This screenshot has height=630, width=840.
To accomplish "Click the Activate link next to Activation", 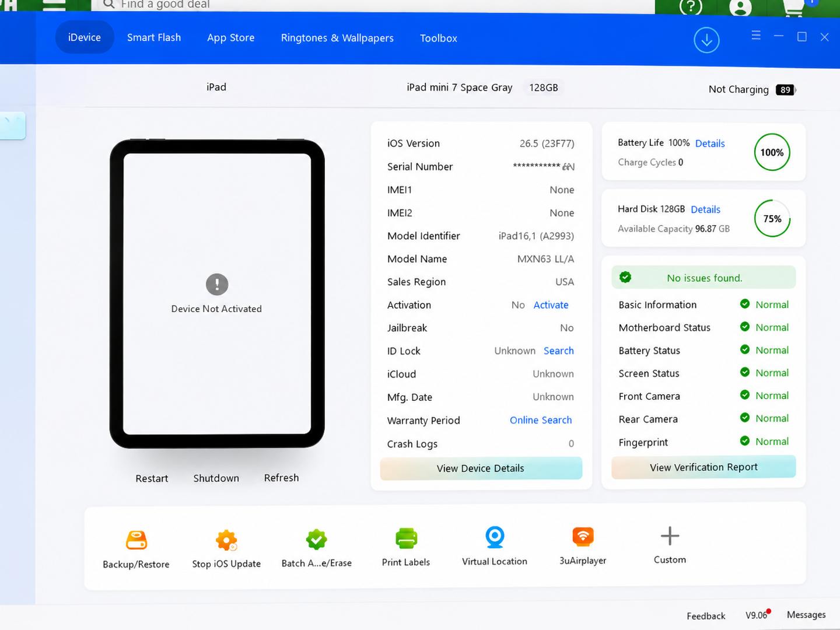I will [551, 305].
